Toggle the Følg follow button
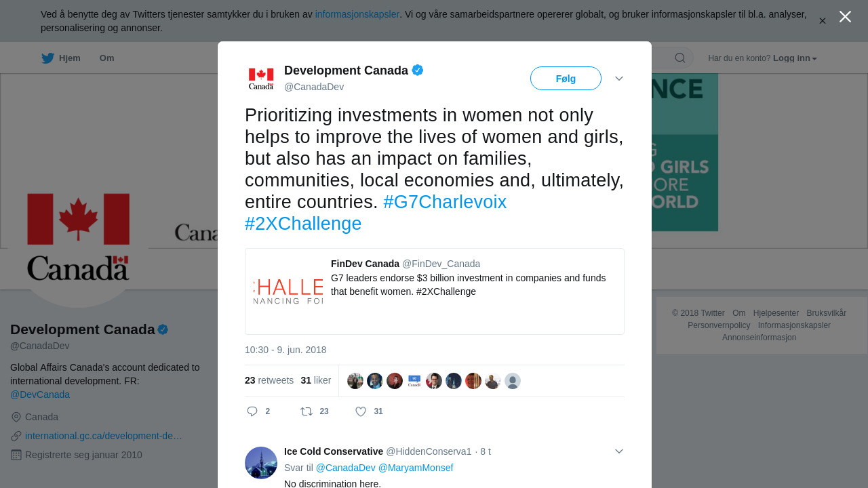The image size is (868, 488). pos(566,79)
